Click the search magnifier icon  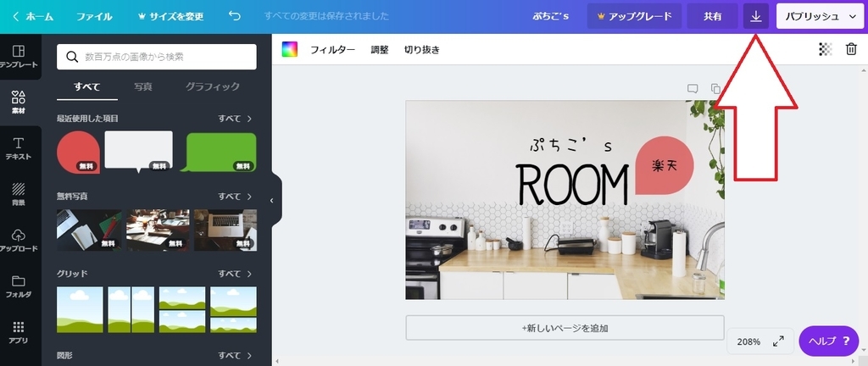click(72, 57)
